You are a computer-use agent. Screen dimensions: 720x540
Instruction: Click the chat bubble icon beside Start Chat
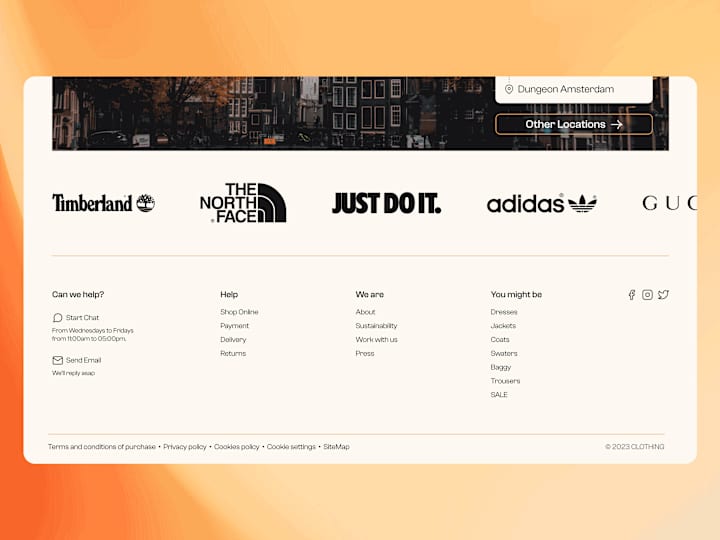[x=57, y=317]
